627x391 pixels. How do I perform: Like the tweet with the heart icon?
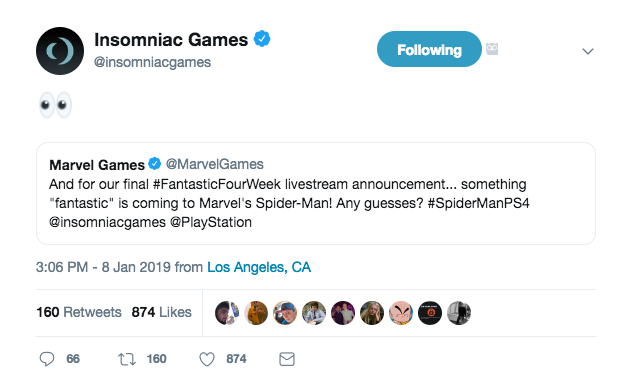[207, 359]
